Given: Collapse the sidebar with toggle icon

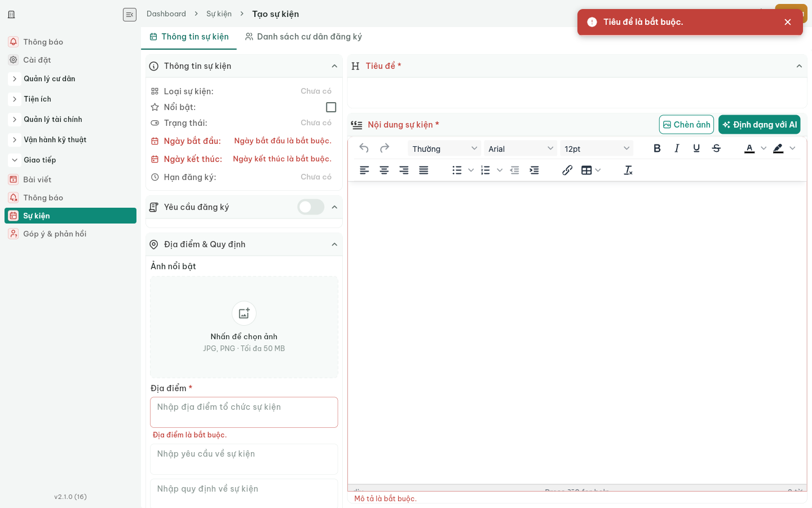Looking at the screenshot, I should pos(130,15).
